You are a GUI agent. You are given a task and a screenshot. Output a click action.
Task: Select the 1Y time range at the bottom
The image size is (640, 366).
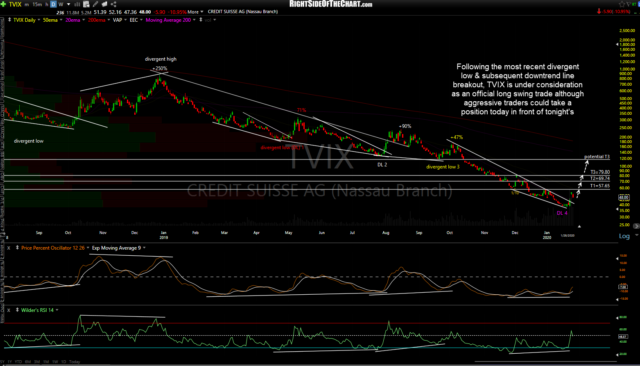click(x=11, y=362)
